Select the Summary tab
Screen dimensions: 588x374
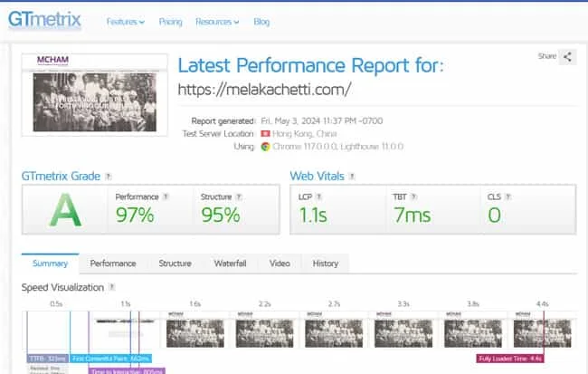[51, 264]
